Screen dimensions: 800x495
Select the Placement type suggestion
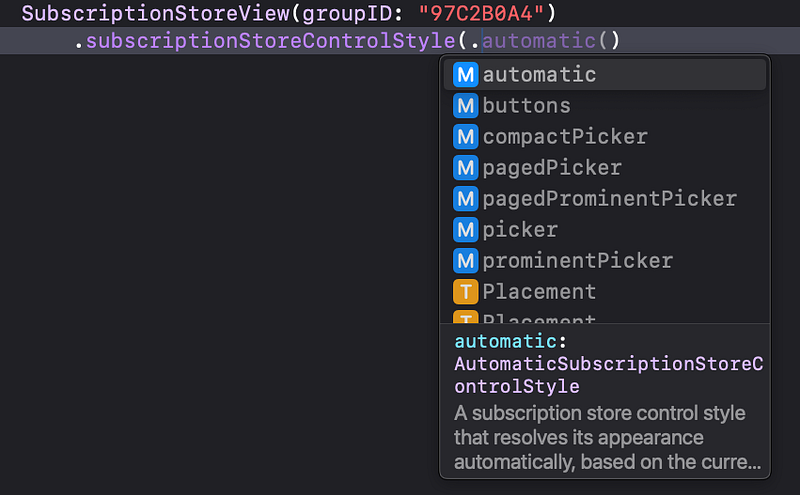point(605,292)
